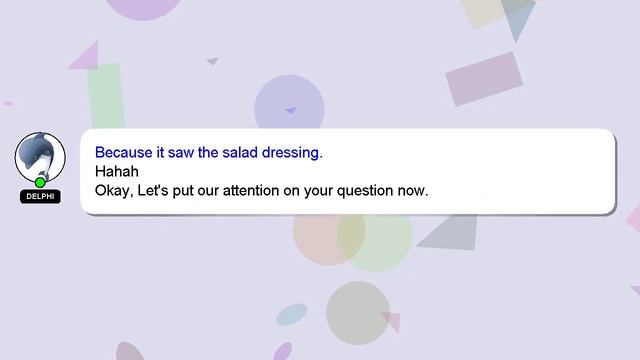This screenshot has height=360, width=640.
Task: Click the DELPHI name label
Action: [x=40, y=196]
